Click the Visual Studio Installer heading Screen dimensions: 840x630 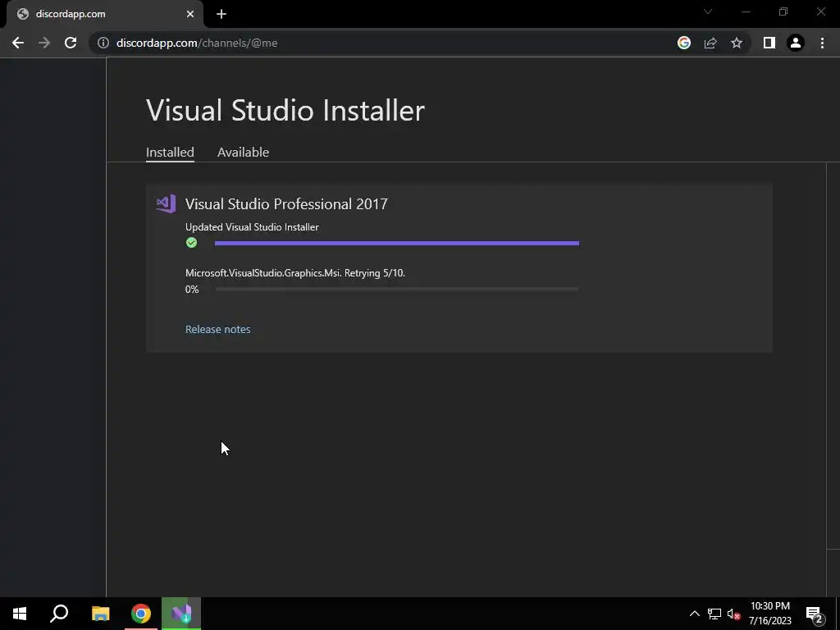pyautogui.click(x=285, y=111)
